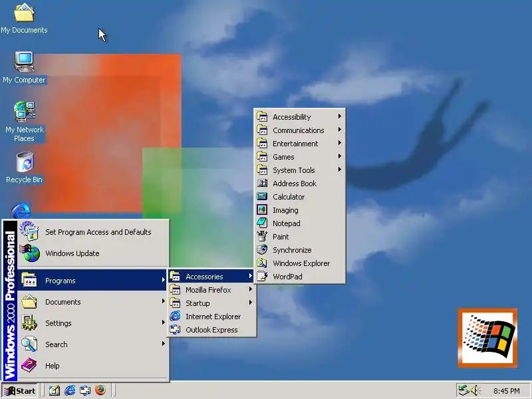532x399 pixels.
Task: Click the volume speaker tray icon
Action: coord(475,390)
